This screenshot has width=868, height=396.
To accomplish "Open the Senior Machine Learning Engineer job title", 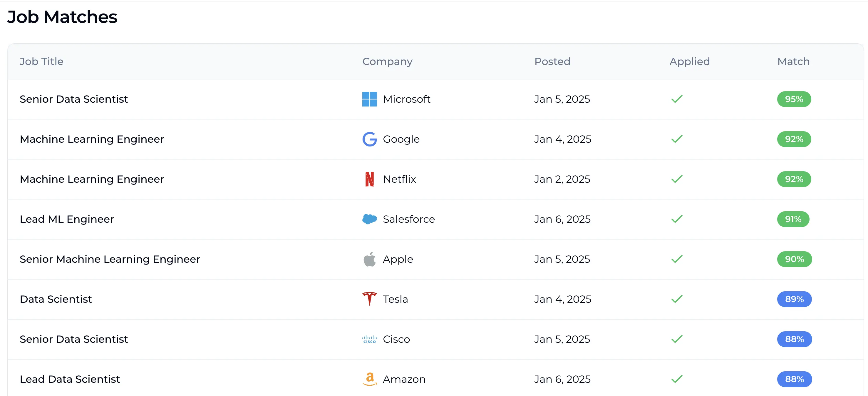I will tap(110, 259).
